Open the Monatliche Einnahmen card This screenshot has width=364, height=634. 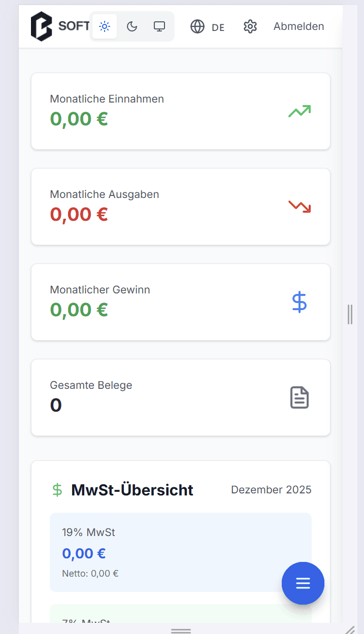click(x=152, y=111)
